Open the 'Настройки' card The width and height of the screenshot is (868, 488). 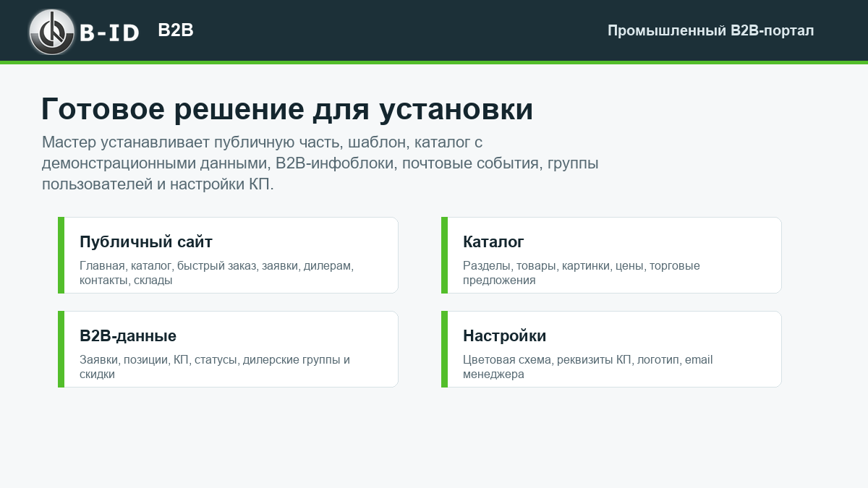point(611,349)
